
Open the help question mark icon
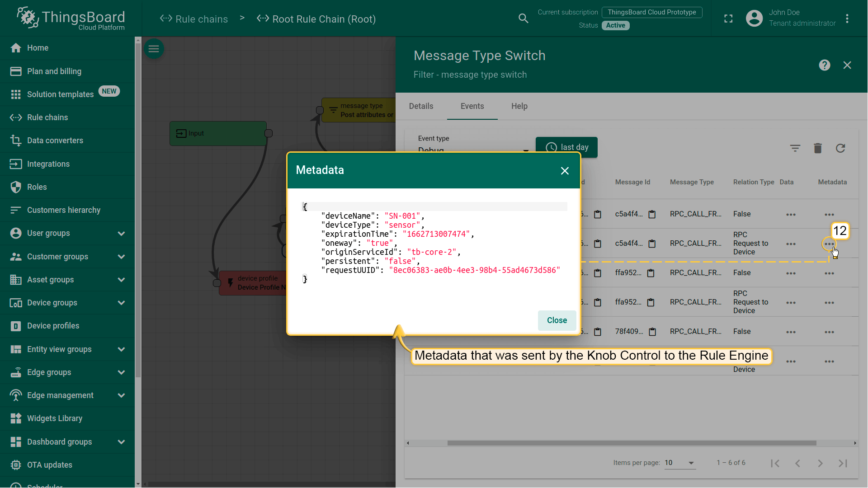coord(824,65)
